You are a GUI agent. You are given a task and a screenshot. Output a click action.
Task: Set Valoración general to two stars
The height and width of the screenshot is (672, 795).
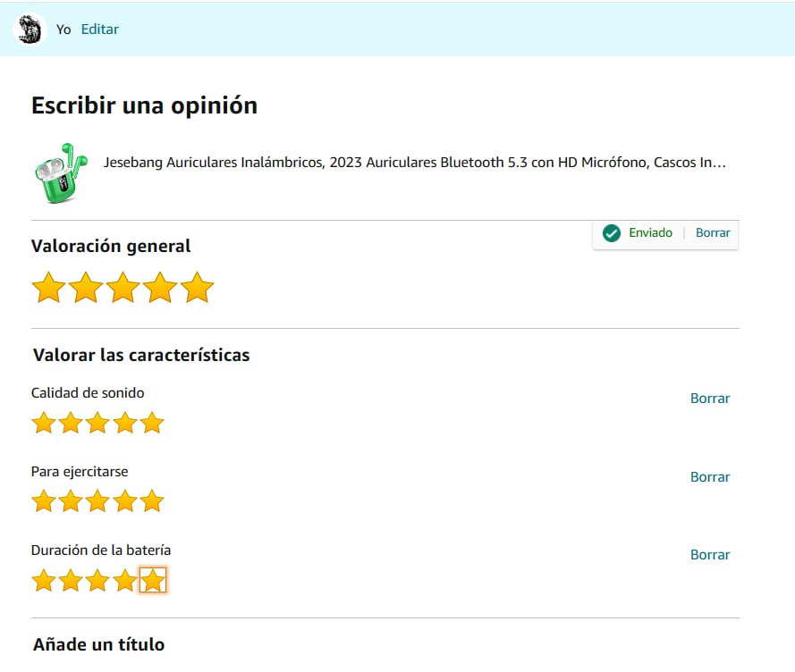[x=86, y=288]
